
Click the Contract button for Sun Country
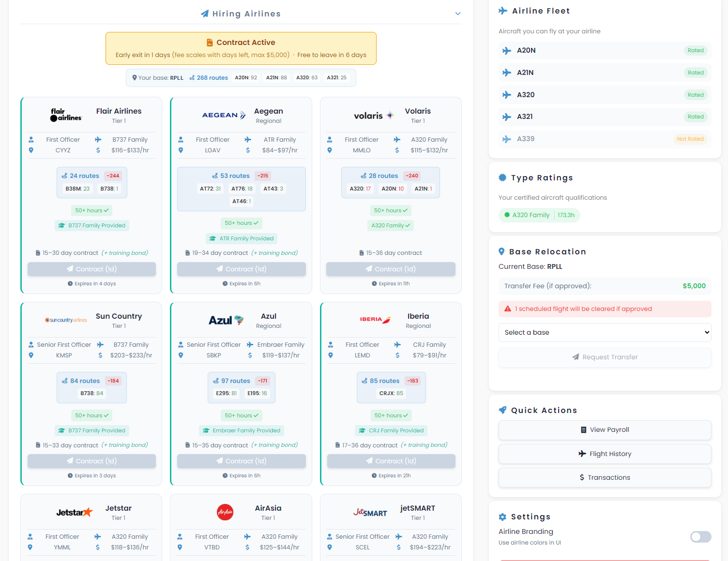coord(91,461)
